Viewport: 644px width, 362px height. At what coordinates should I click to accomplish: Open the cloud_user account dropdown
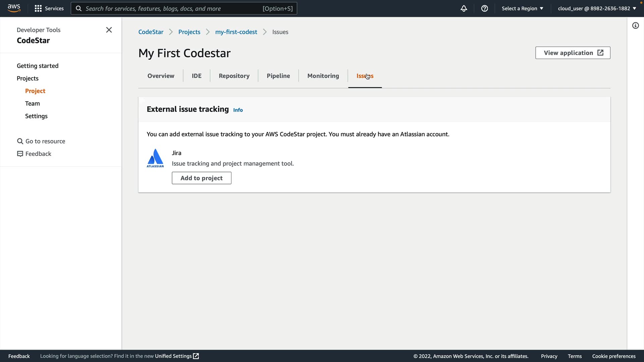(597, 8)
